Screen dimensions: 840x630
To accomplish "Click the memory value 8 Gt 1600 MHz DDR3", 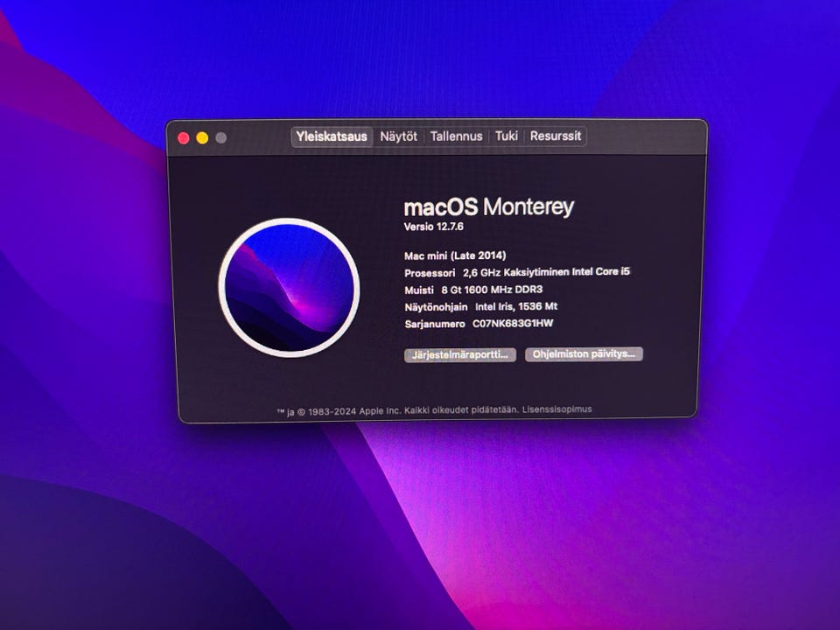I will [x=492, y=290].
